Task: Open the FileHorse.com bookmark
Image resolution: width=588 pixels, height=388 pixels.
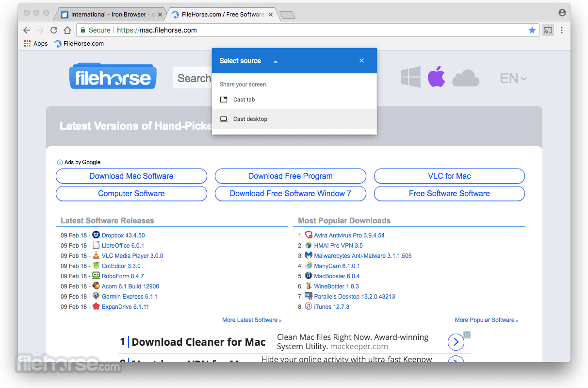Action: point(79,44)
